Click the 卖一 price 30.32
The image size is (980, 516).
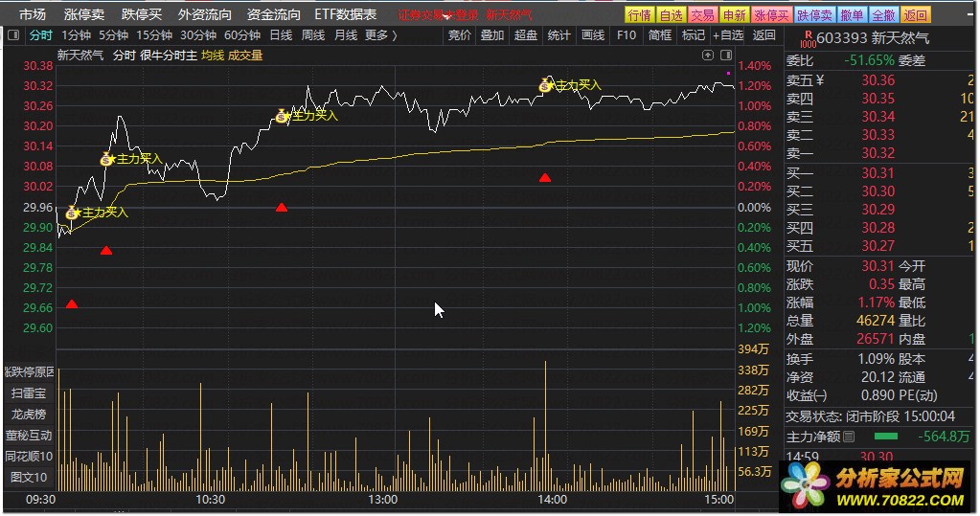point(878,153)
